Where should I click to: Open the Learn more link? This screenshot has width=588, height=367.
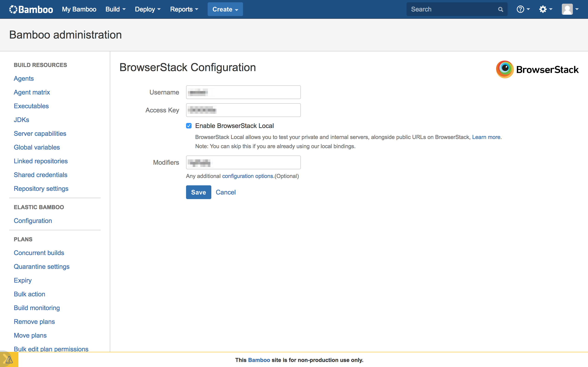[x=486, y=137]
